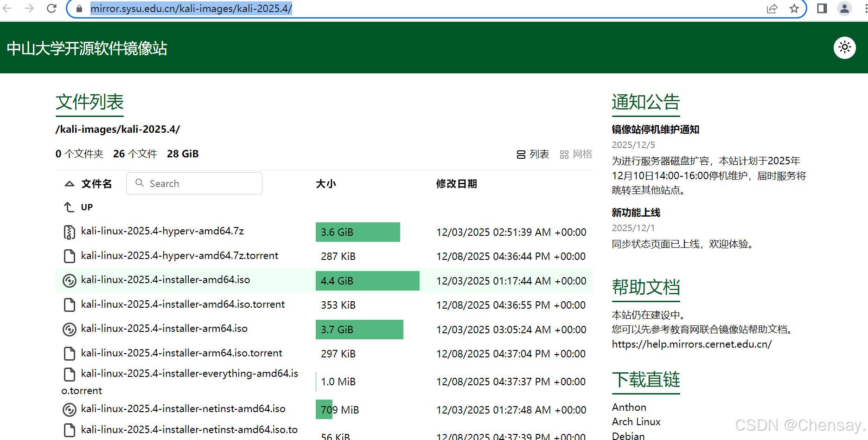Open the https://help.mirrors.cernet.edu.cn/ link

click(x=692, y=344)
